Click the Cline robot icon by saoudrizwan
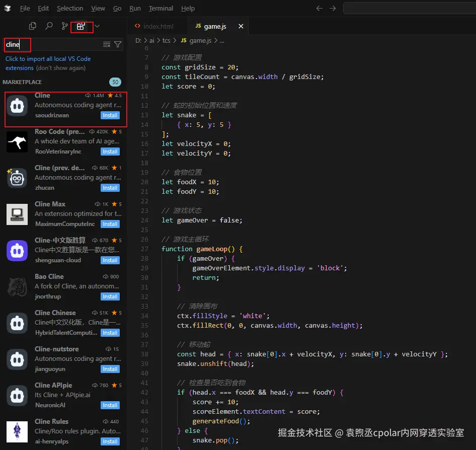 point(17,106)
